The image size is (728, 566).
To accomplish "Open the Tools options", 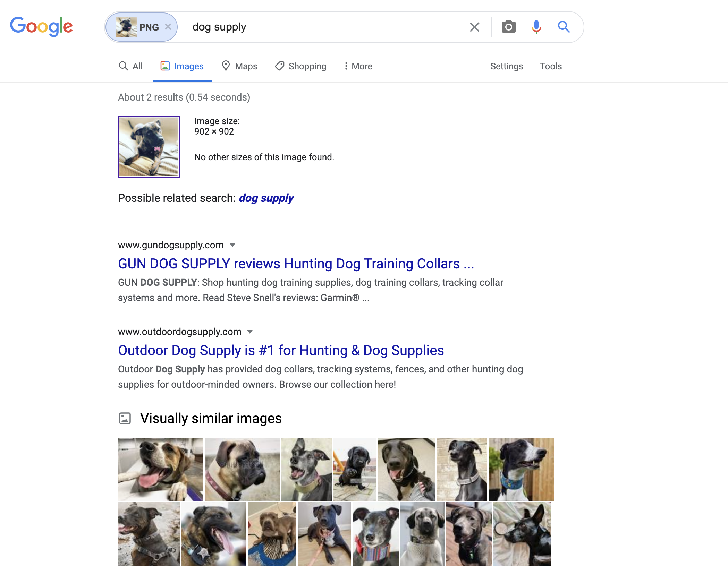I will [x=551, y=66].
